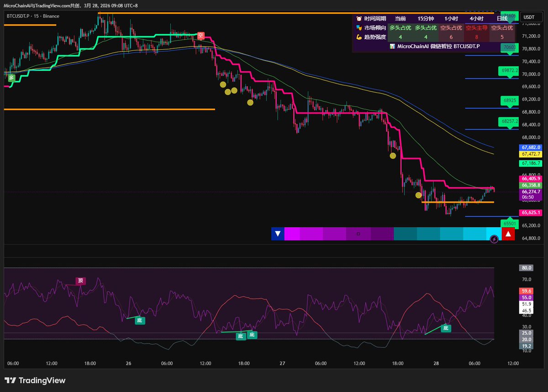Click the green 多 long signal marker
Image resolution: width=548 pixels, height=392 pixels.
click(11, 78)
